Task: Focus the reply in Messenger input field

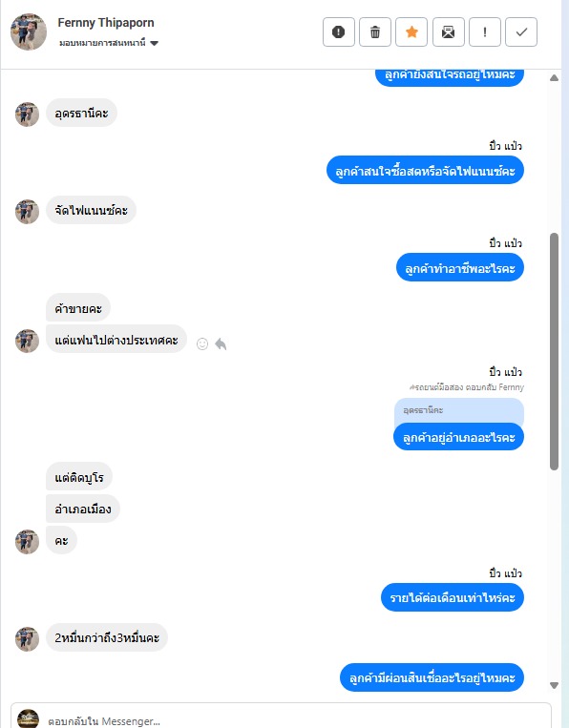Action: tap(297, 720)
